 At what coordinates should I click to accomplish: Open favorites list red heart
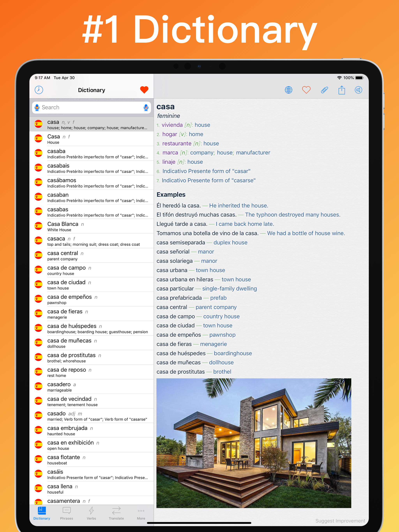tap(144, 90)
